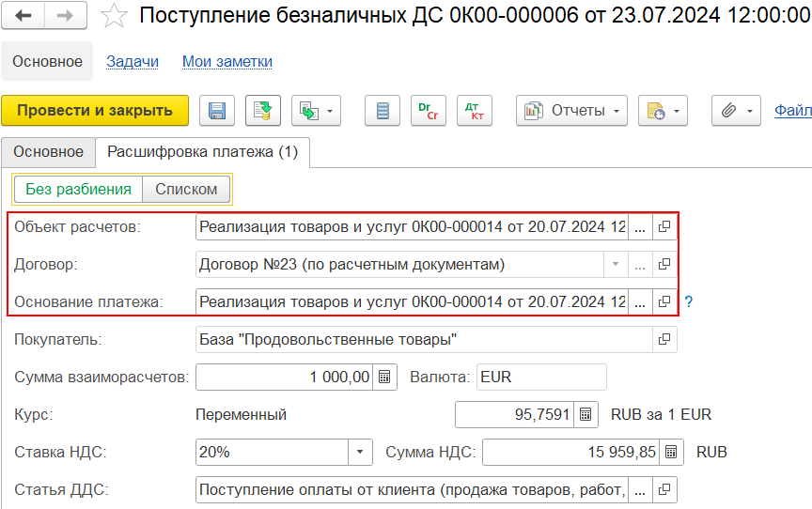Open calculator for Сумма НДС field

click(671, 452)
